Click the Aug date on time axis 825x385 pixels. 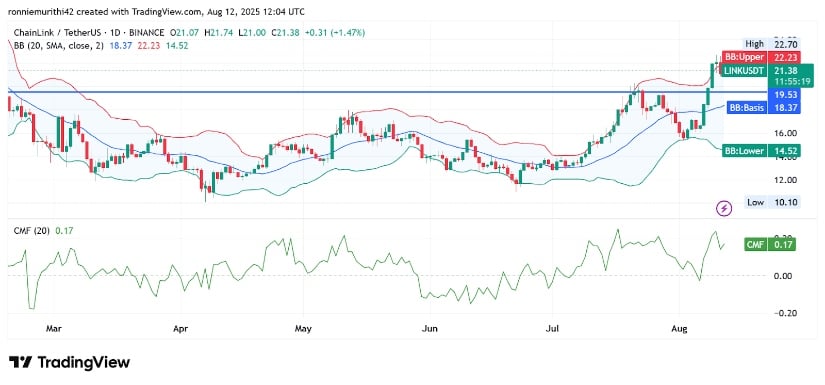(680, 330)
